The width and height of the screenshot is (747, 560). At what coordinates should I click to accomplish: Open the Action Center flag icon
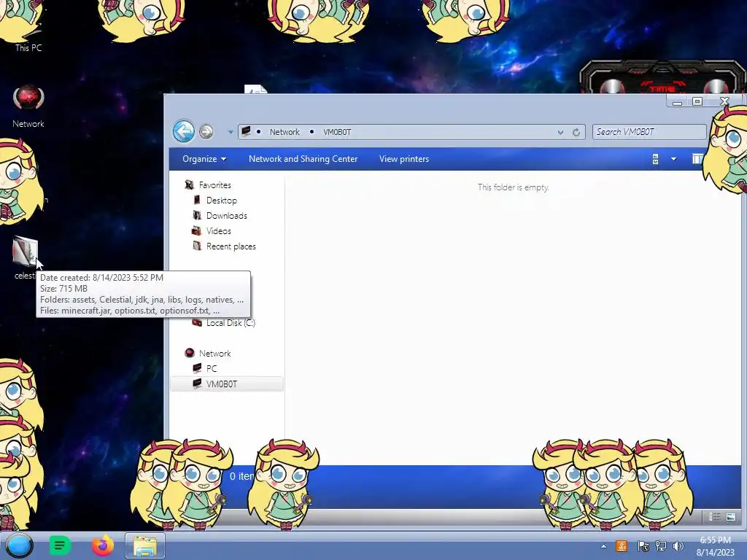tap(643, 546)
